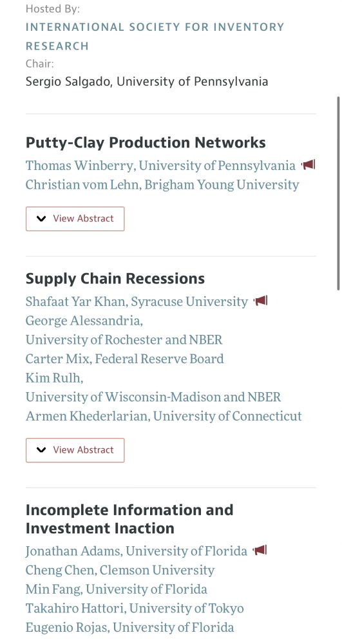Expand View Abstract for Supply Chain Recessions
Viewport: 342px width, 644px height.
coord(75,450)
